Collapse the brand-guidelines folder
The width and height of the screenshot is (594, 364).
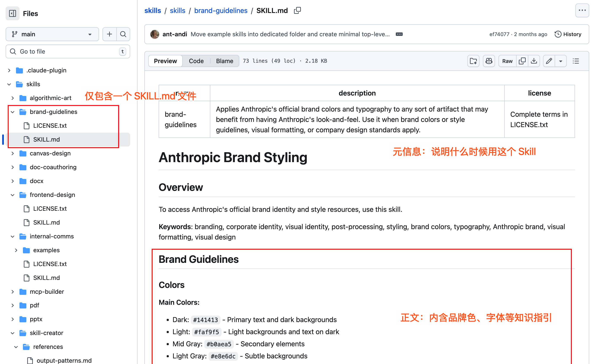click(12, 112)
